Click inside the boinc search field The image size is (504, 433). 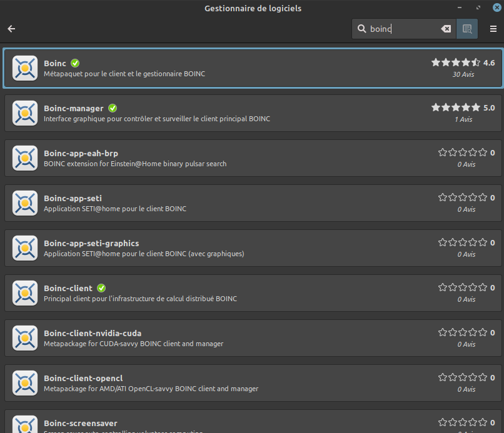click(x=403, y=29)
